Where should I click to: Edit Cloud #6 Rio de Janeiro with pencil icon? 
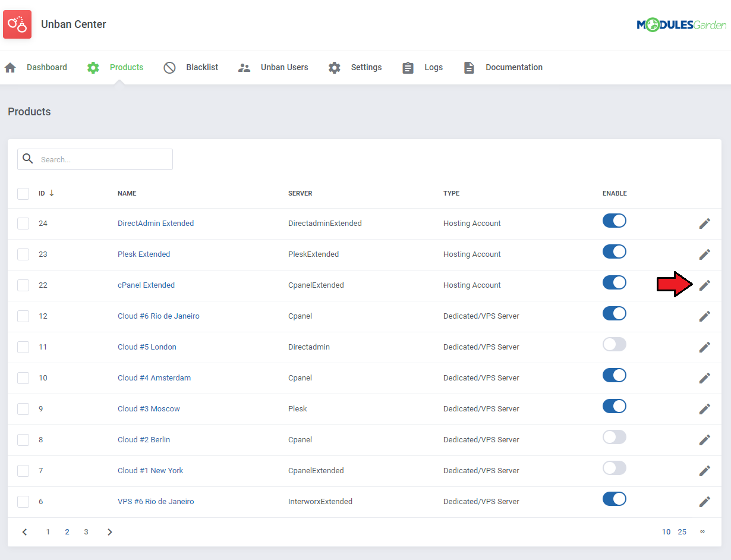[x=705, y=316]
